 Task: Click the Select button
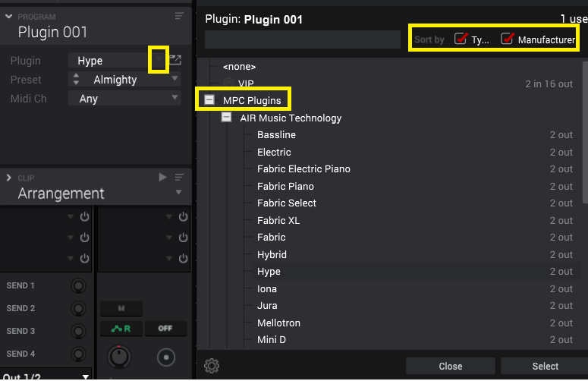point(546,366)
